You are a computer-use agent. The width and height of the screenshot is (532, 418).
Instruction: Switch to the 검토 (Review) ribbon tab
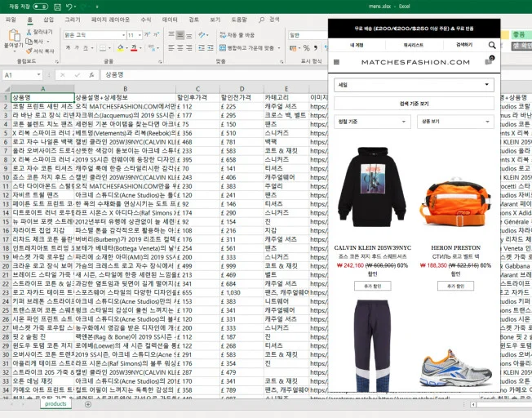tap(193, 20)
